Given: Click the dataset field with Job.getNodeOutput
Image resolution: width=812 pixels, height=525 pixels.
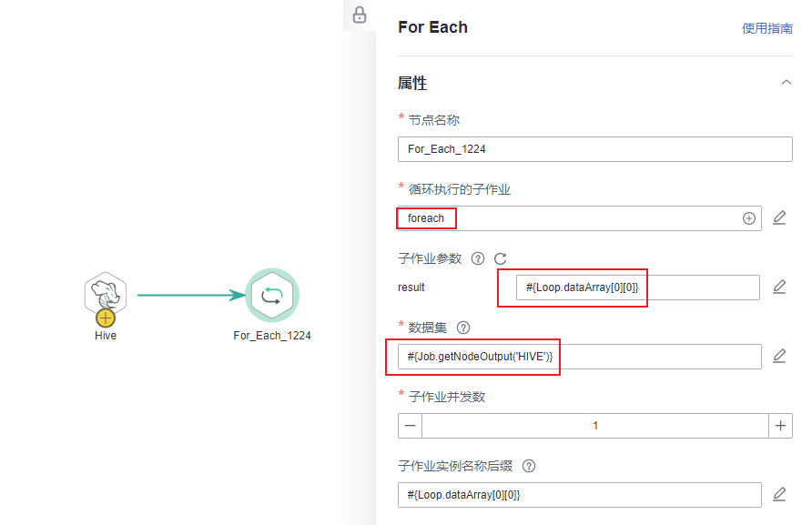Looking at the screenshot, I should tap(579, 357).
